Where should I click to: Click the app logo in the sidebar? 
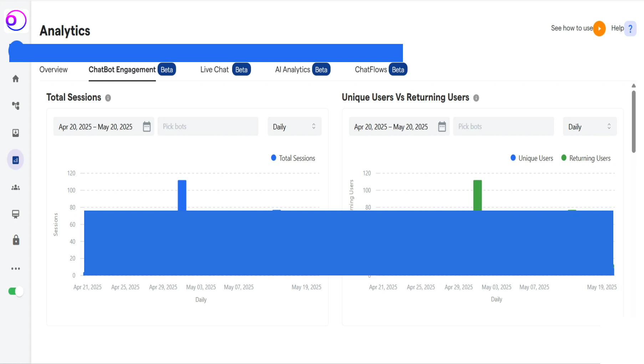[16, 20]
